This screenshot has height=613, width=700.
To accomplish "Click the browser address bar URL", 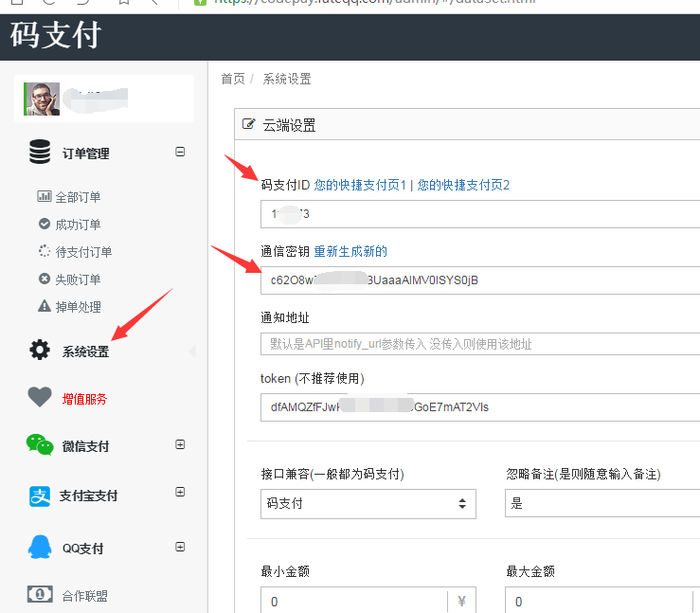I will (375, 2).
